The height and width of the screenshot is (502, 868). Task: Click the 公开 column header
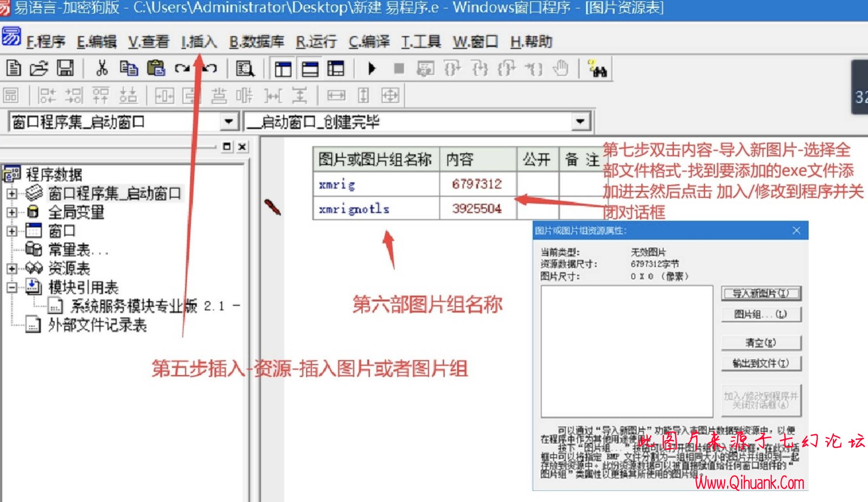pos(538,159)
